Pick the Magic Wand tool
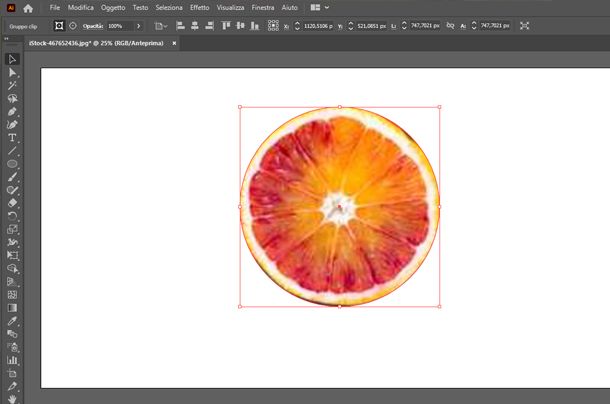The height and width of the screenshot is (404, 610). click(x=12, y=86)
